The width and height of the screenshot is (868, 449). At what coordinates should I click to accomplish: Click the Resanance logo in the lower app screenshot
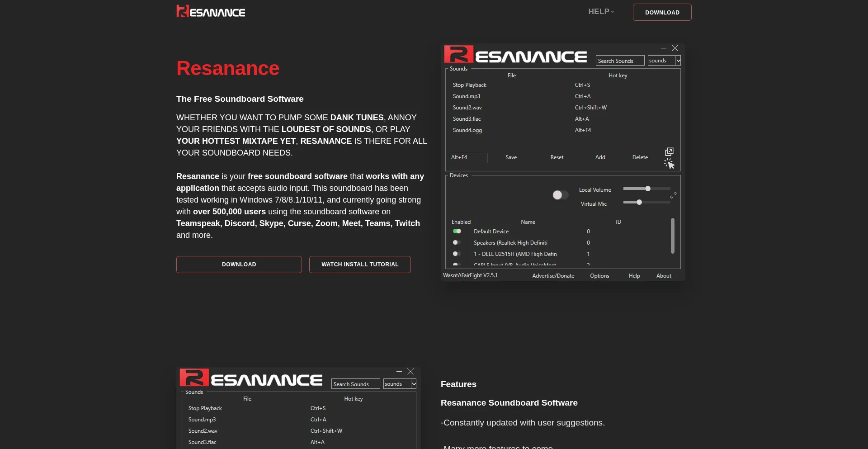(x=251, y=378)
